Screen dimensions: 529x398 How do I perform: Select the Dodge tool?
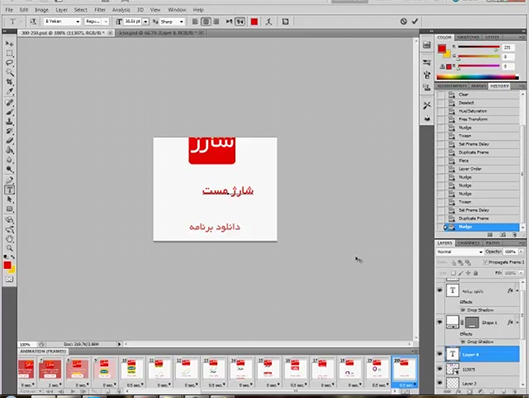(x=9, y=169)
